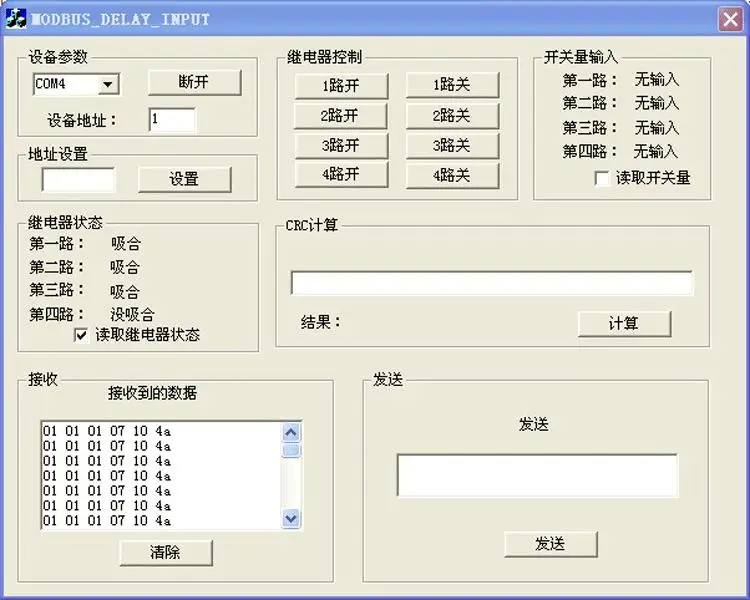Viewport: 750px width, 600px height.
Task: Click scroll up arrow in received data list
Action: [x=291, y=433]
